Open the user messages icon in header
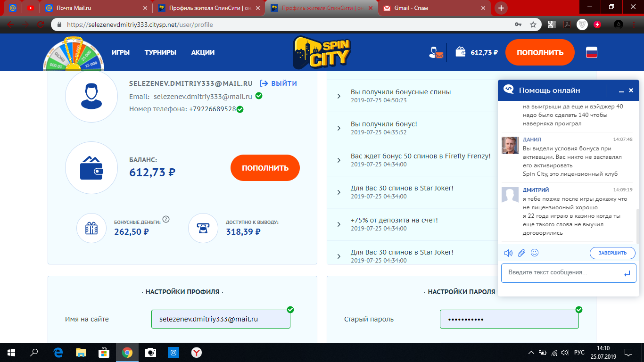Screen dimensions: 644x362 [436, 53]
